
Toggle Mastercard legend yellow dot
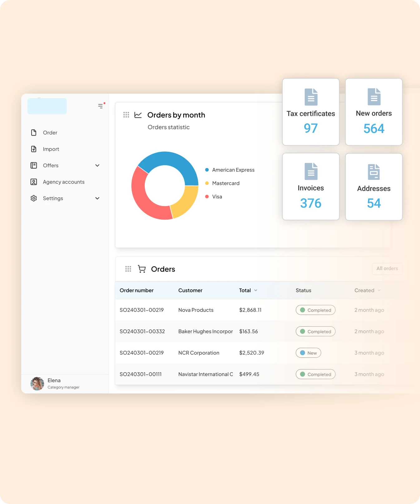(207, 183)
